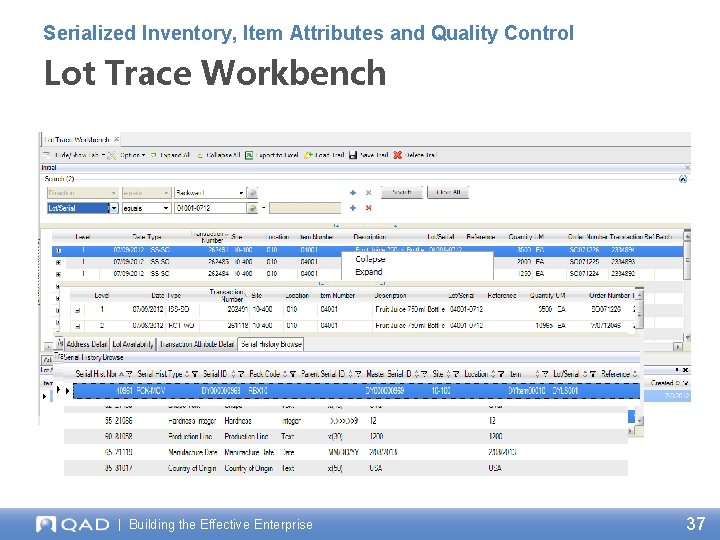The width and height of the screenshot is (720, 540).
Task: Switch to the Address Detail tab
Action: point(87,344)
